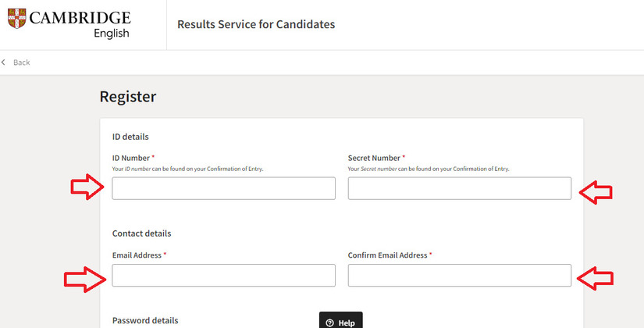Click the question mark icon in Help

330,323
